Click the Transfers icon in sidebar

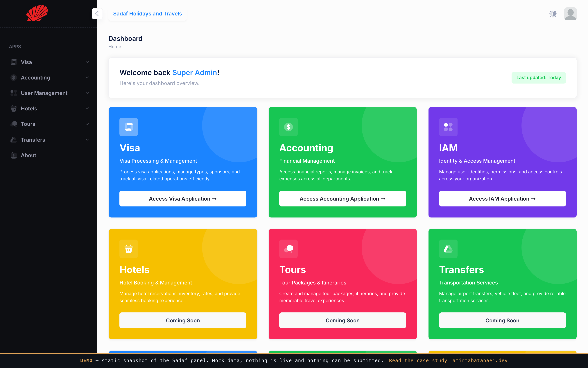point(14,140)
